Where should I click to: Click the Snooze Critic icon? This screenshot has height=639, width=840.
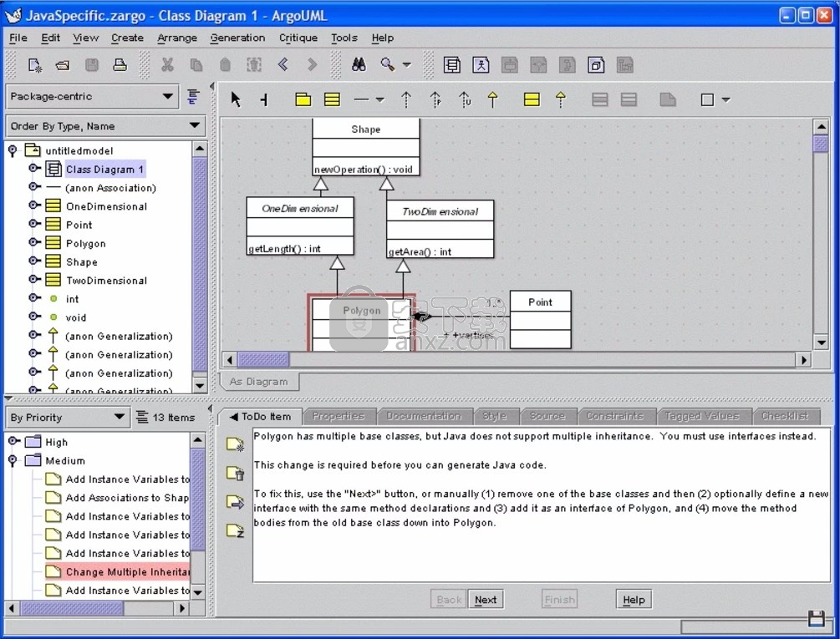pyautogui.click(x=235, y=530)
